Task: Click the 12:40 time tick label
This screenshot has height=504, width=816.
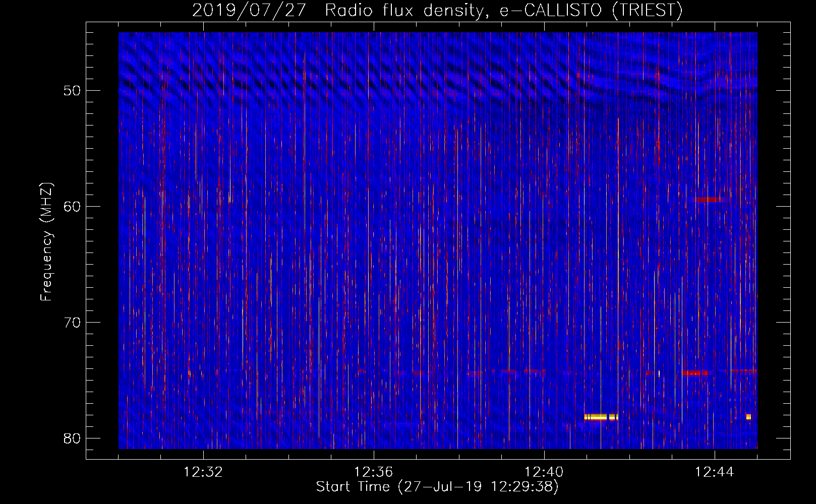Action: (x=544, y=472)
